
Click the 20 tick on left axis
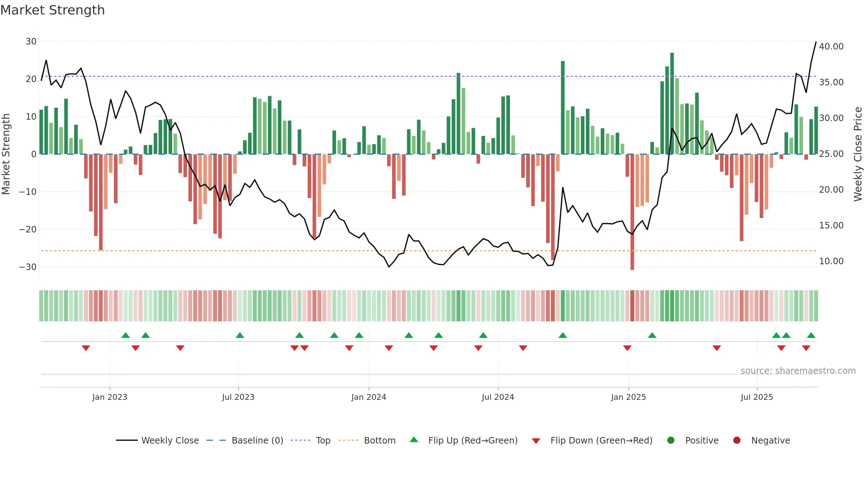[x=31, y=79]
